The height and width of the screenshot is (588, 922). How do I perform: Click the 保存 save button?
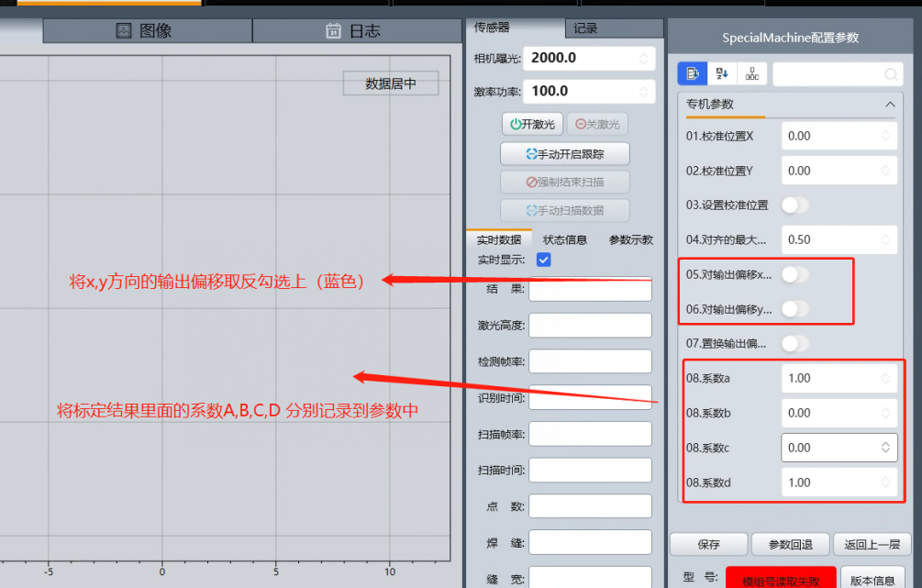[708, 544]
